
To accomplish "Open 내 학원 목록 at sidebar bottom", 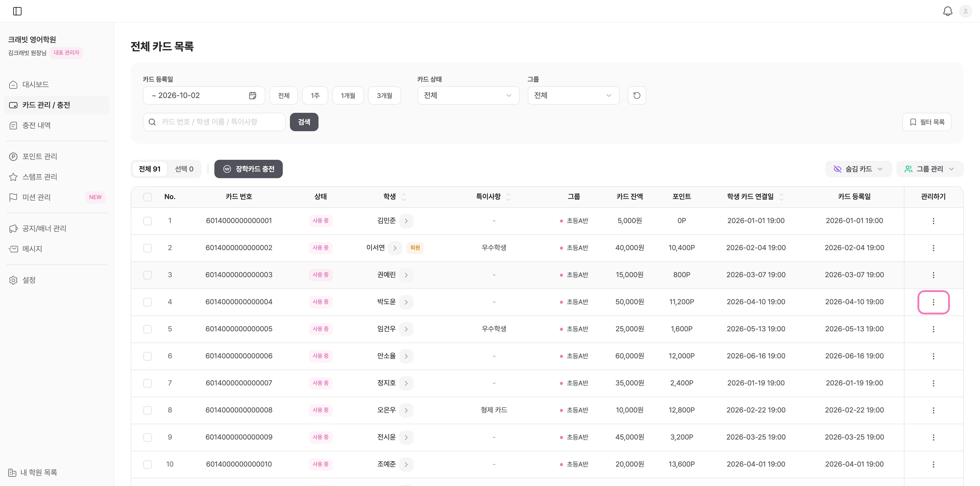I will pyautogui.click(x=33, y=473).
